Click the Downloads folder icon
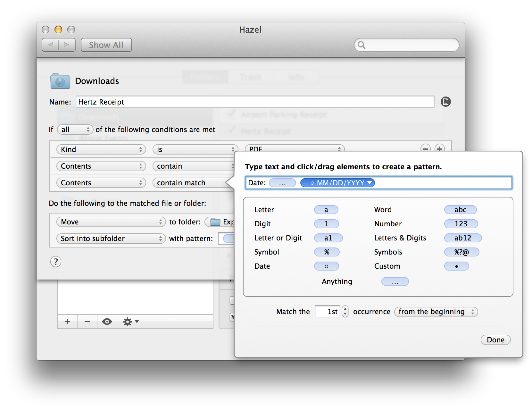 [x=60, y=81]
